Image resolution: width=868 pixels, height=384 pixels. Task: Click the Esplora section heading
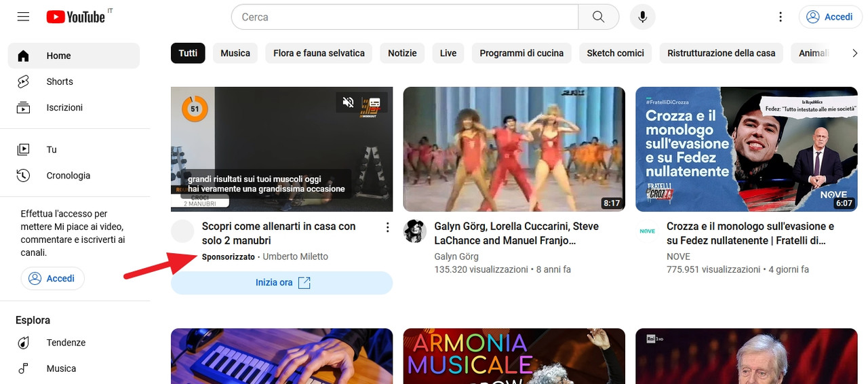coord(33,320)
